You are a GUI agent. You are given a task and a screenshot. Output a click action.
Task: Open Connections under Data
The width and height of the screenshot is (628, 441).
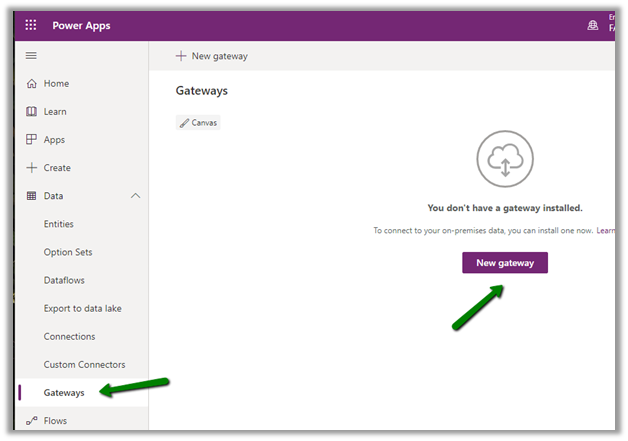[x=70, y=336]
